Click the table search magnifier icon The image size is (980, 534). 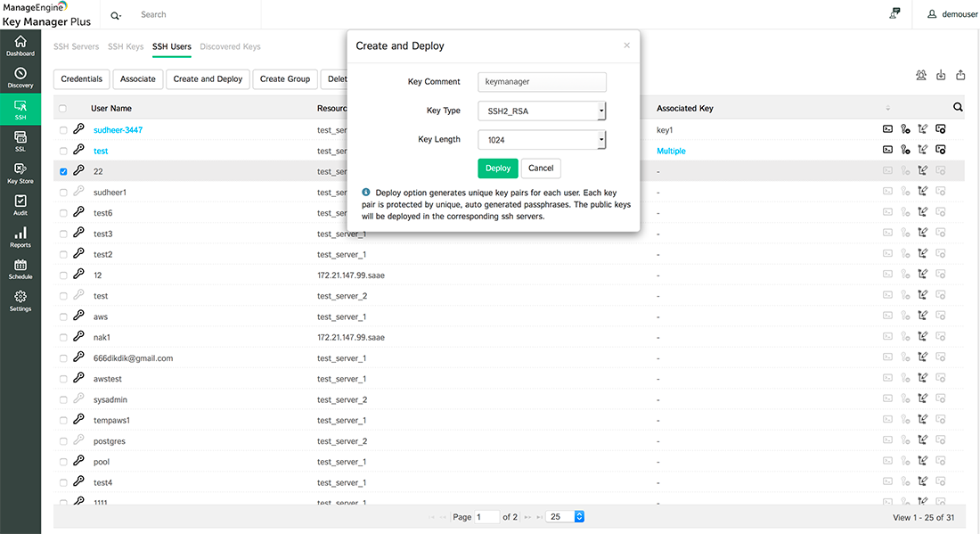coord(958,108)
